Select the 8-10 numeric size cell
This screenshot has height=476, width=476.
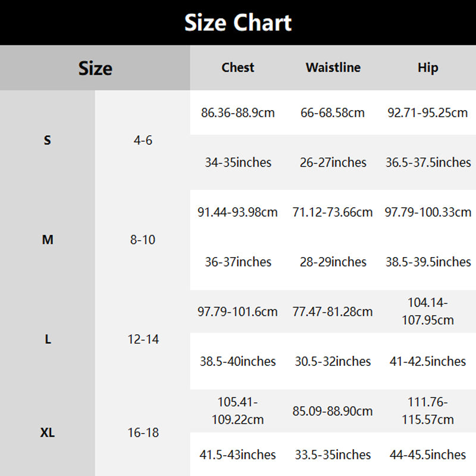[143, 240]
